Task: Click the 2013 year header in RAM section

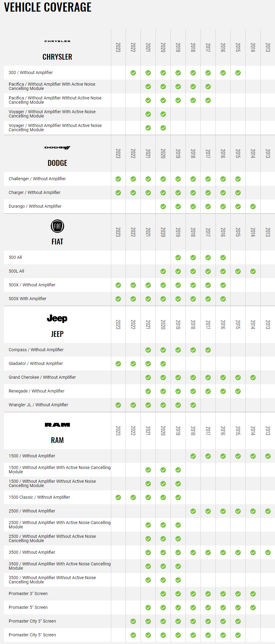Action: click(x=268, y=431)
